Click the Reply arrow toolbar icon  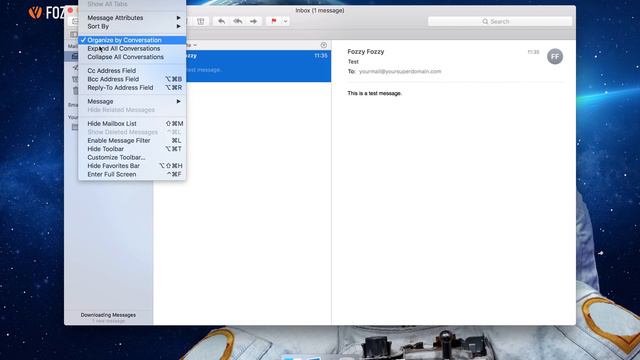(x=221, y=21)
